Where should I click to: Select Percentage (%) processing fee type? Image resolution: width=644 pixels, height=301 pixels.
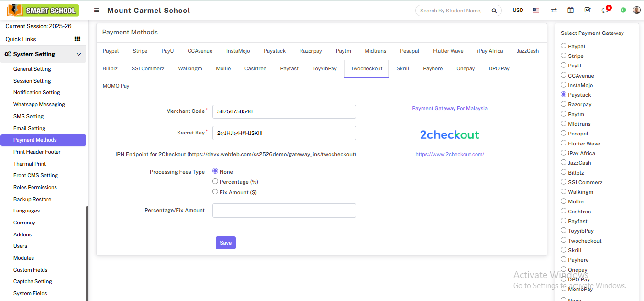(215, 181)
